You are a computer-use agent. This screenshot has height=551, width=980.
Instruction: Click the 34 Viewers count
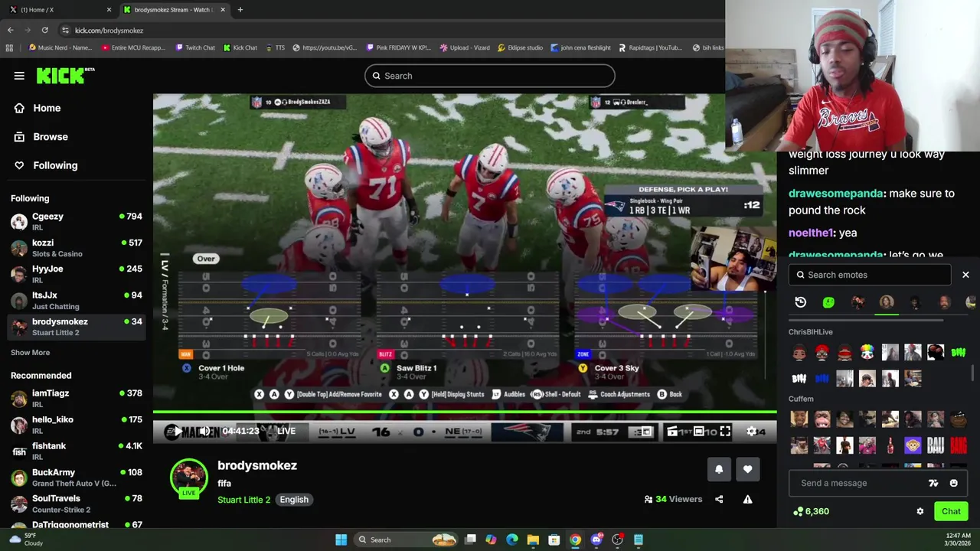pos(673,499)
